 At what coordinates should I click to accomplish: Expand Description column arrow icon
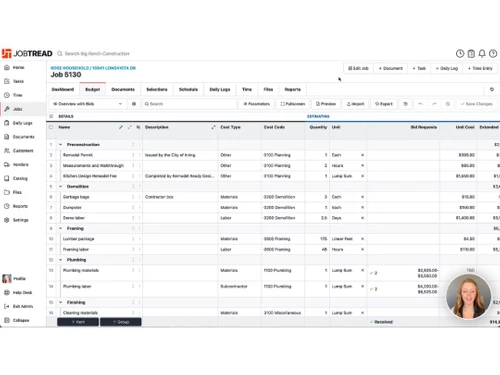pos(213,127)
